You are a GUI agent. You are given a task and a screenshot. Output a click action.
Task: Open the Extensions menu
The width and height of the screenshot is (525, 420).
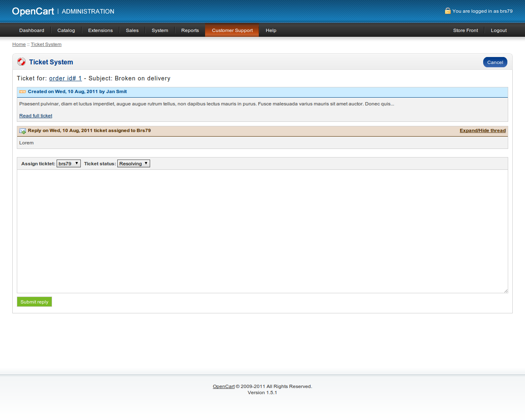click(x=100, y=30)
